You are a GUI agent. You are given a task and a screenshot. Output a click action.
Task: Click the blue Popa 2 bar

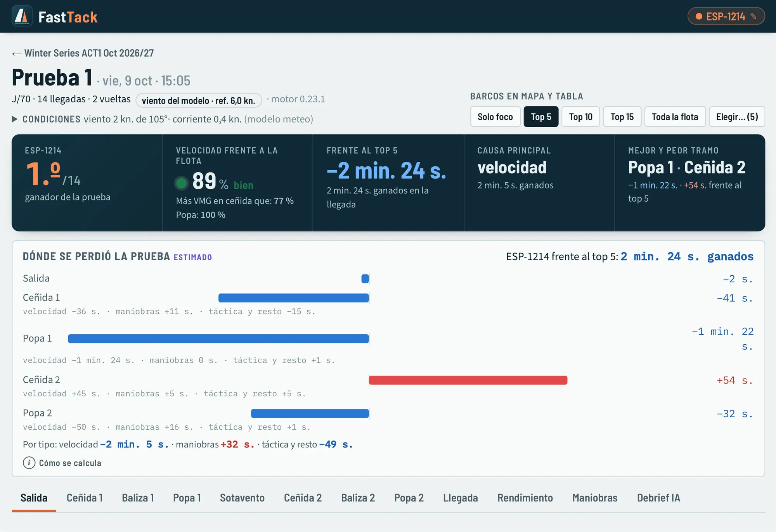tap(310, 413)
